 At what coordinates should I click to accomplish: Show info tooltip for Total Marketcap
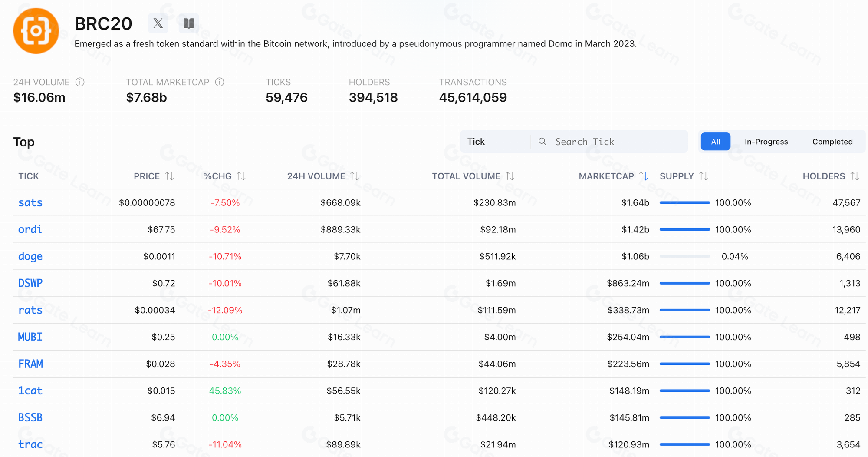(220, 82)
